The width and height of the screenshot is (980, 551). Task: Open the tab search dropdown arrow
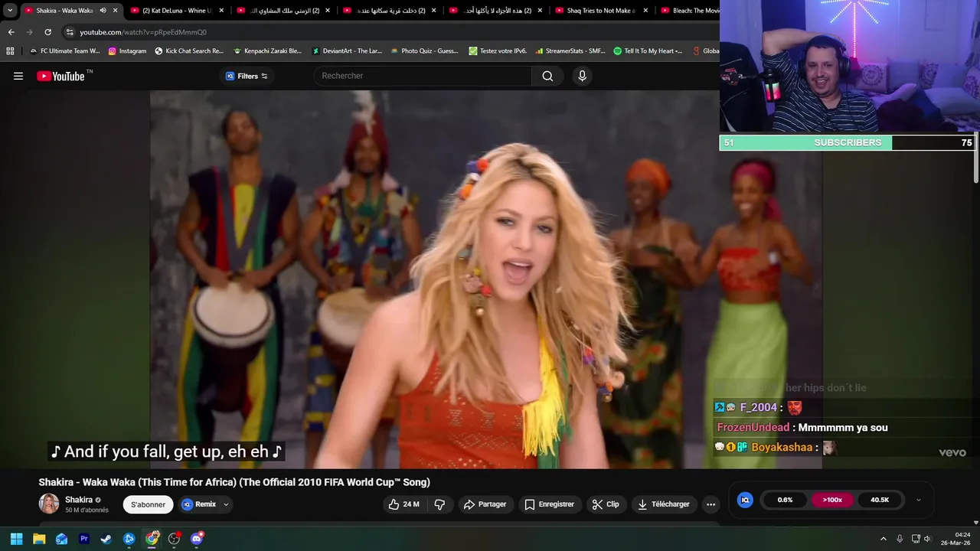(10, 11)
